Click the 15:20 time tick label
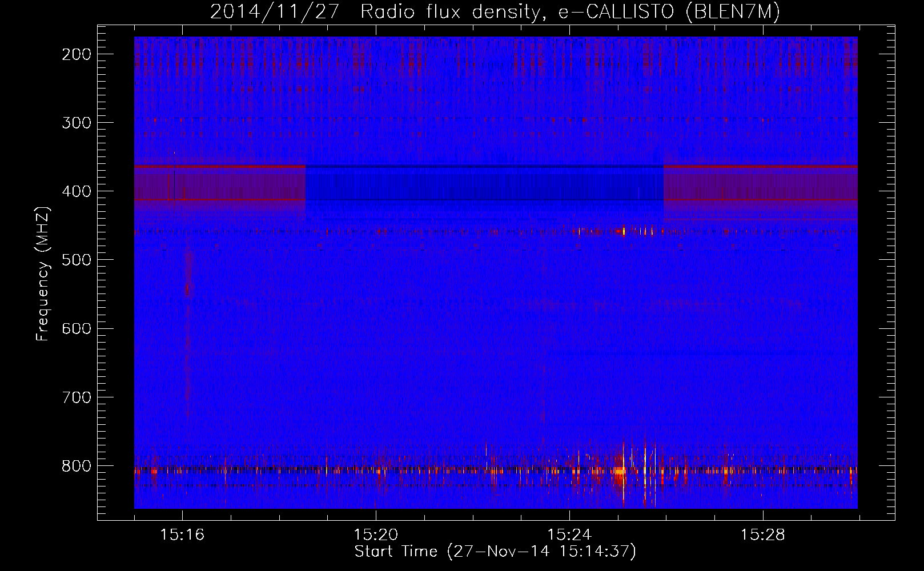Screen dimensions: 924x571 (x=376, y=534)
